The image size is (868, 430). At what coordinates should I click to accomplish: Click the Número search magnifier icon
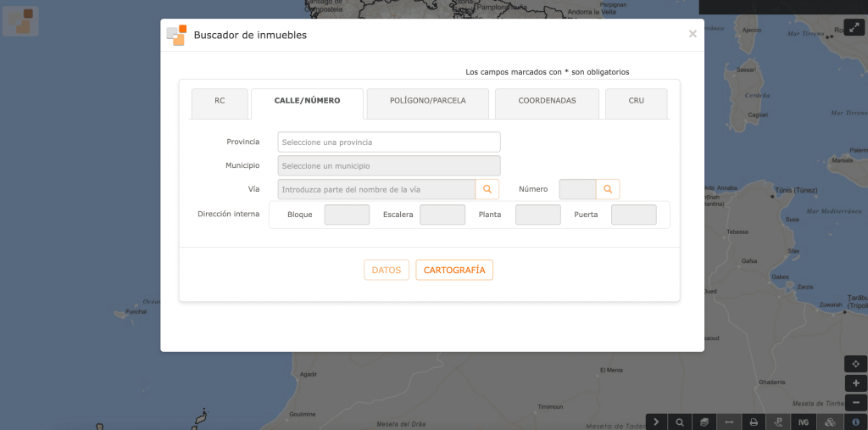point(608,189)
